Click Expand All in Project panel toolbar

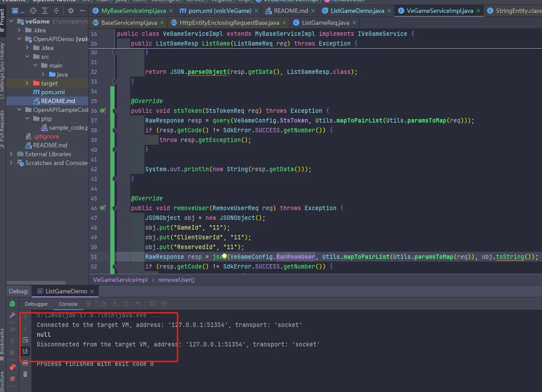[45, 11]
